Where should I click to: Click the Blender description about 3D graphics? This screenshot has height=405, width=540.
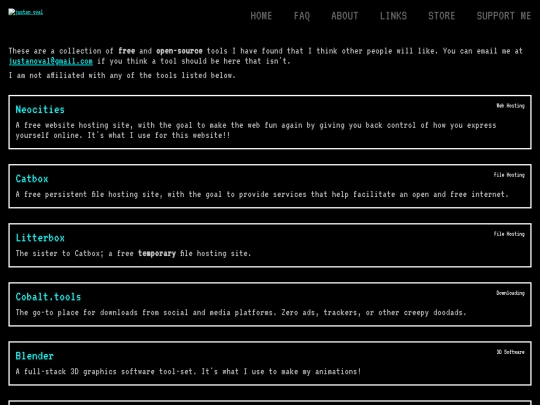tap(188, 372)
